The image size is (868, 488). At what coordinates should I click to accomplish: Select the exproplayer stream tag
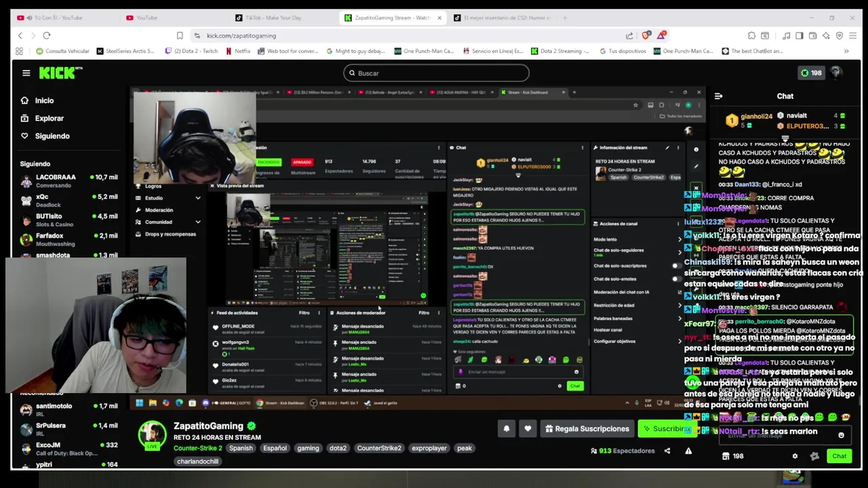pos(429,448)
